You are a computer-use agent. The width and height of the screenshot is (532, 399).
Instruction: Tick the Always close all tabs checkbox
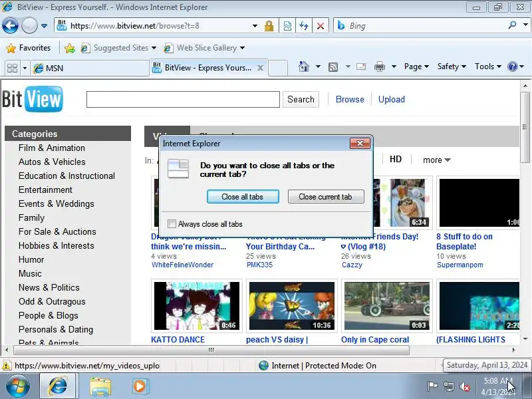172,224
